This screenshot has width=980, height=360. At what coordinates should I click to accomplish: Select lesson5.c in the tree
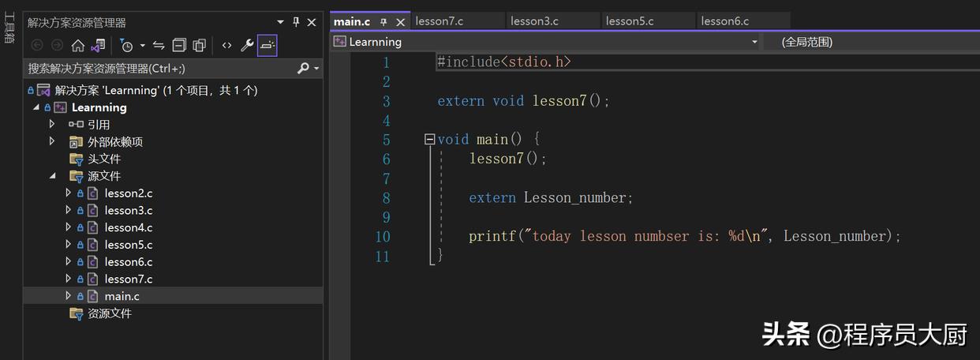coord(129,245)
